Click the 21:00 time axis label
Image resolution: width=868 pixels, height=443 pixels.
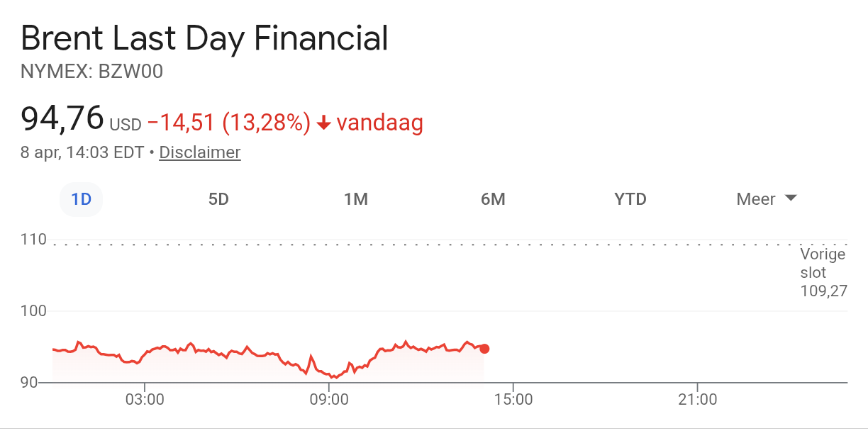698,400
